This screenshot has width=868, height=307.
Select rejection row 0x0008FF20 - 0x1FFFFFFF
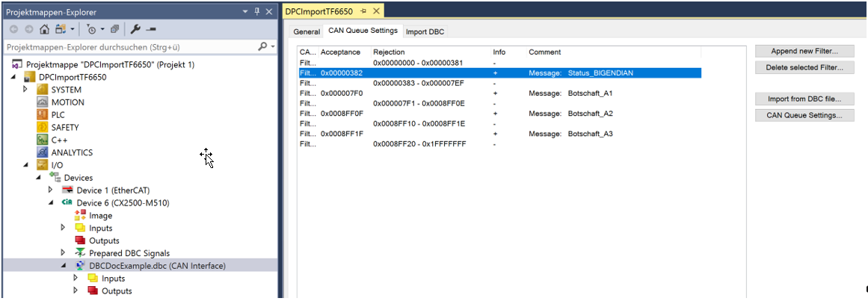(x=499, y=144)
